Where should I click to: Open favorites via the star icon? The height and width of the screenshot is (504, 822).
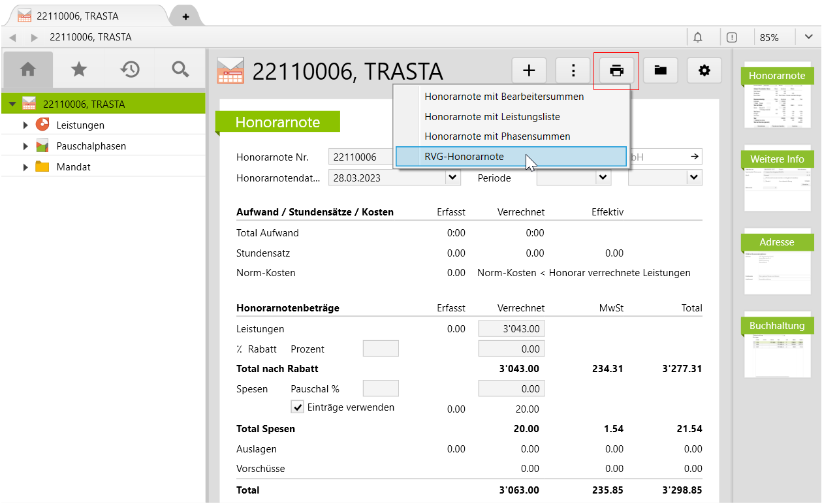pos(79,69)
